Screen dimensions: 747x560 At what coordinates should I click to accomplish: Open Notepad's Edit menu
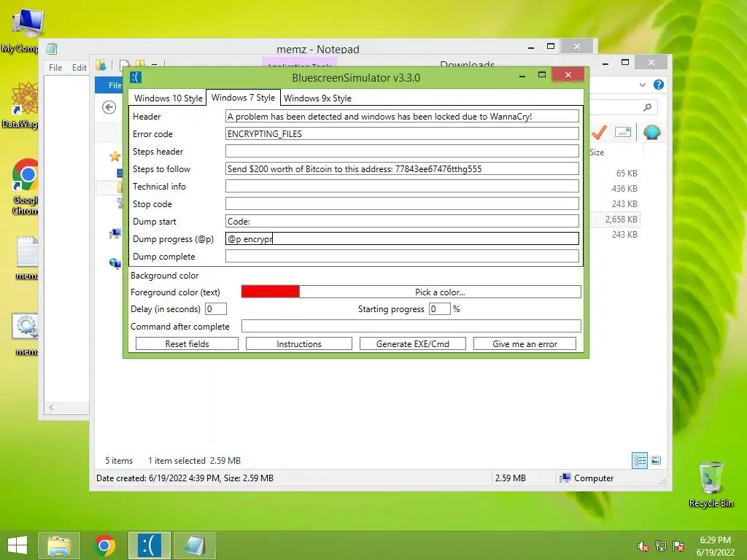click(79, 68)
